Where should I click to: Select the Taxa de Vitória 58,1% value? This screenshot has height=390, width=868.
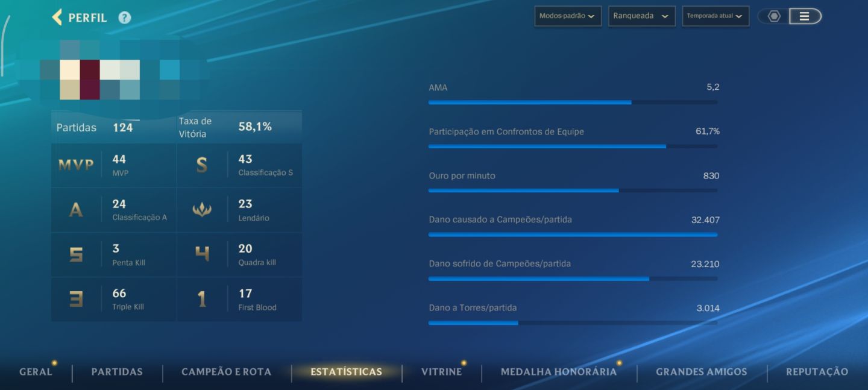pos(255,127)
